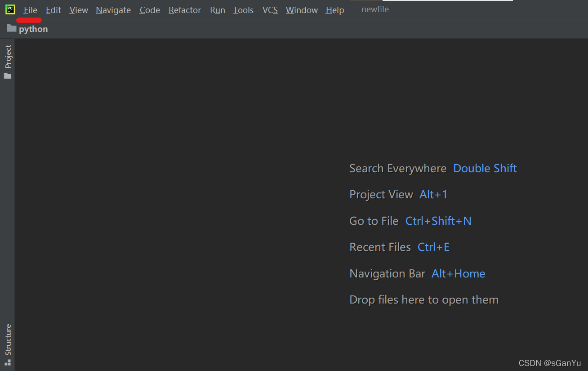Screen dimensions: 588x371
Task: Click the PyCharm logo icon
Action: click(10, 9)
